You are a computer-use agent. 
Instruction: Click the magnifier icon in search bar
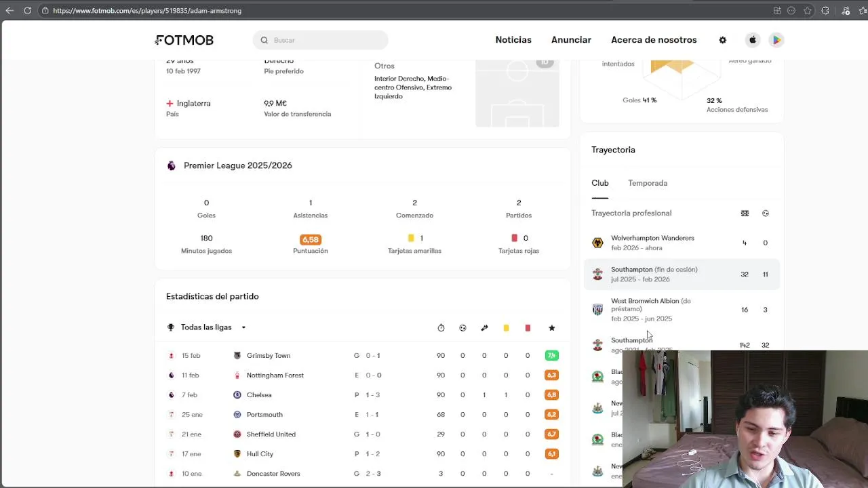264,40
